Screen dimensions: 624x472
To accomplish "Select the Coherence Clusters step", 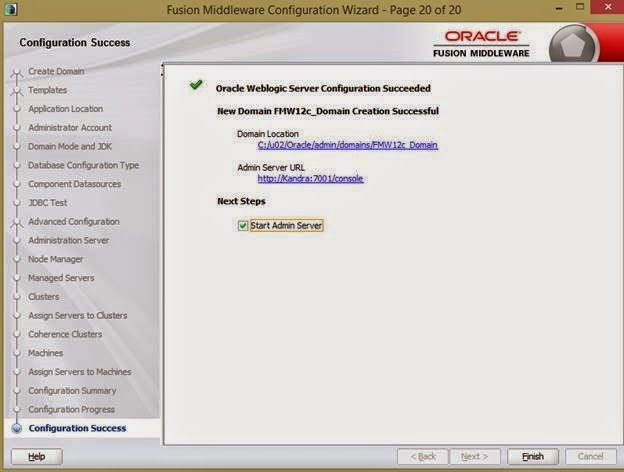I will [65, 334].
